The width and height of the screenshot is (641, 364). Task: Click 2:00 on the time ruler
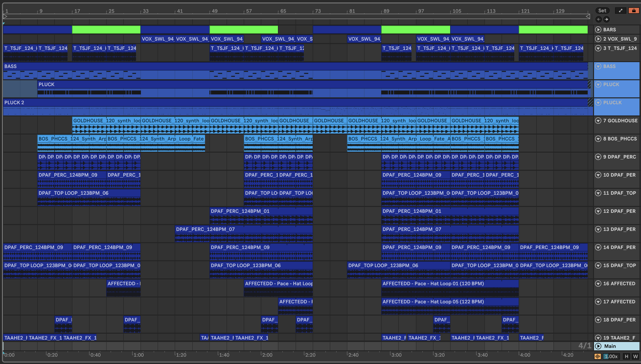[x=267, y=355]
